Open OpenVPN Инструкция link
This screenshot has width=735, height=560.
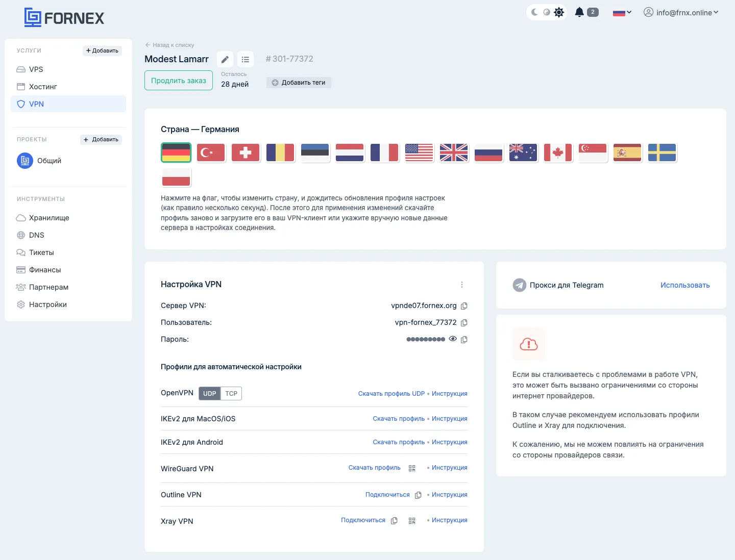click(x=450, y=394)
